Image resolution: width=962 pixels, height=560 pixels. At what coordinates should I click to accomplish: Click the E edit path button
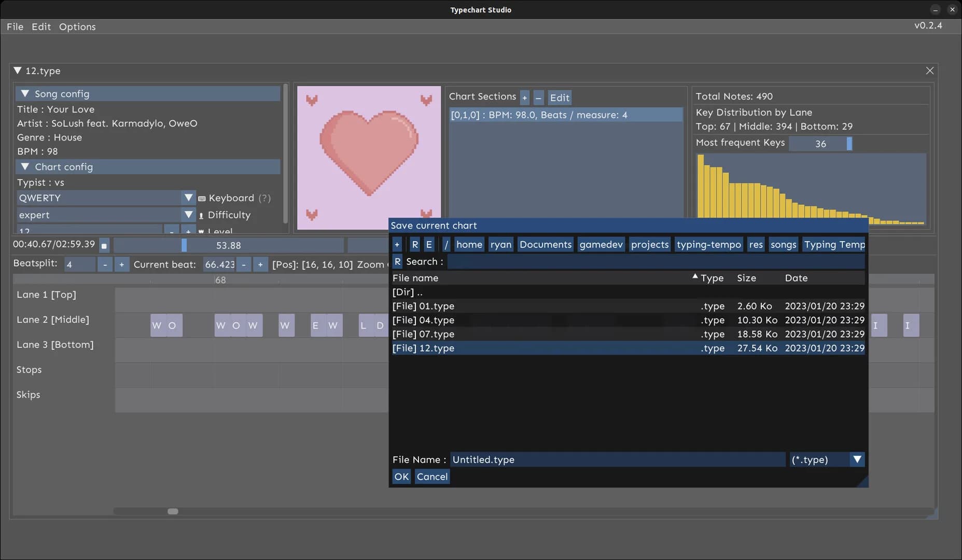pyautogui.click(x=429, y=245)
